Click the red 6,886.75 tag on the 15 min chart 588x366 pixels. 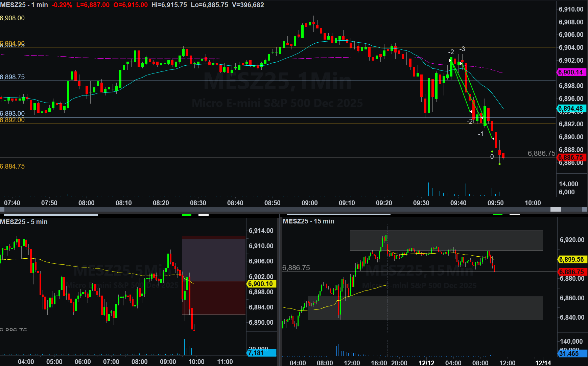click(x=571, y=272)
